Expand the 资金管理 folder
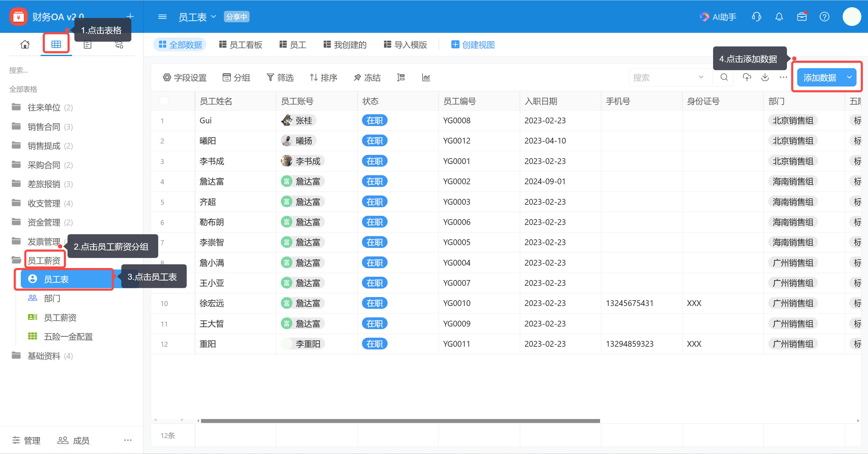This screenshot has width=868, height=454. point(42,222)
